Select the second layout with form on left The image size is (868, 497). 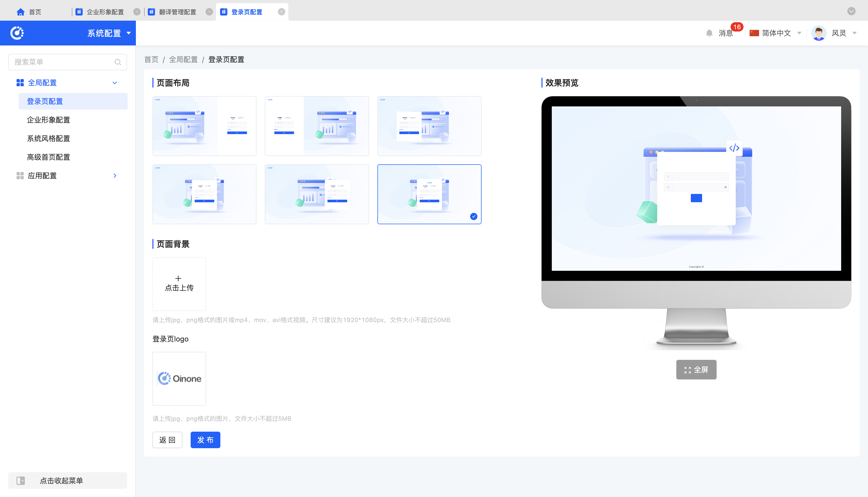(317, 126)
